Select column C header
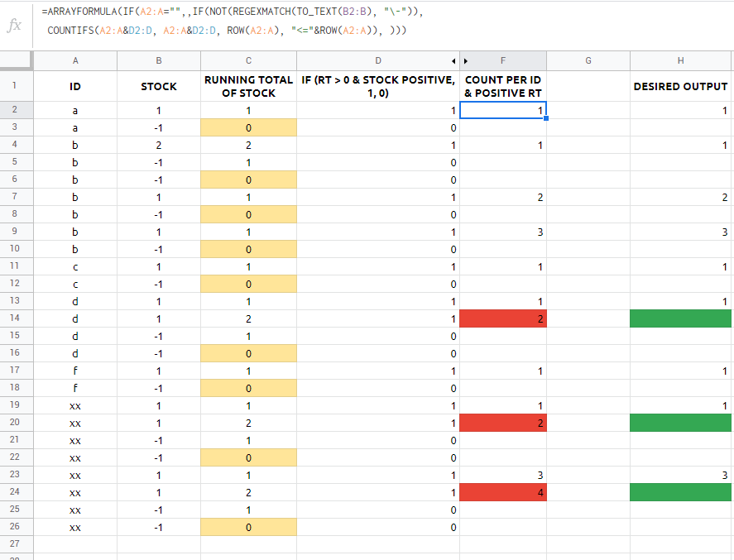734x560 pixels. point(248,61)
